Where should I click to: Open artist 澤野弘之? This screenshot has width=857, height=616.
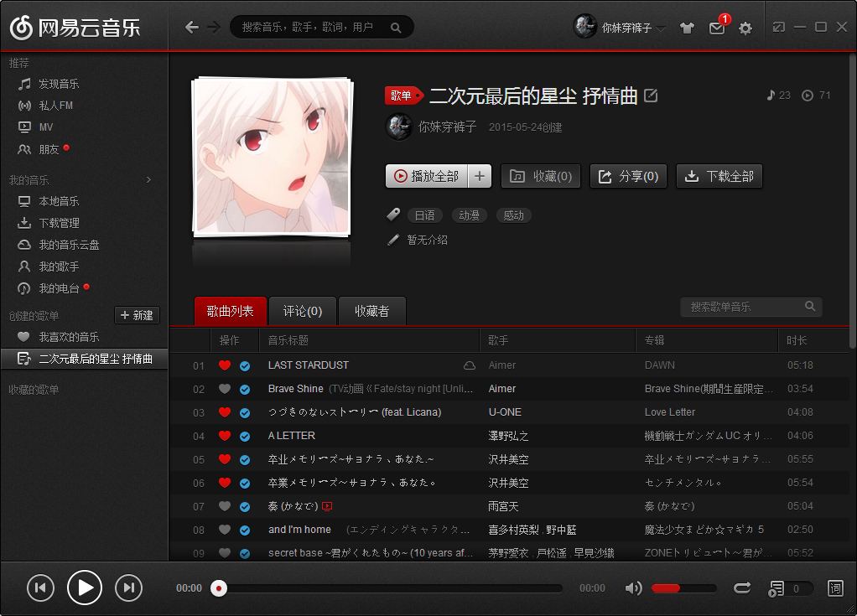click(x=508, y=436)
